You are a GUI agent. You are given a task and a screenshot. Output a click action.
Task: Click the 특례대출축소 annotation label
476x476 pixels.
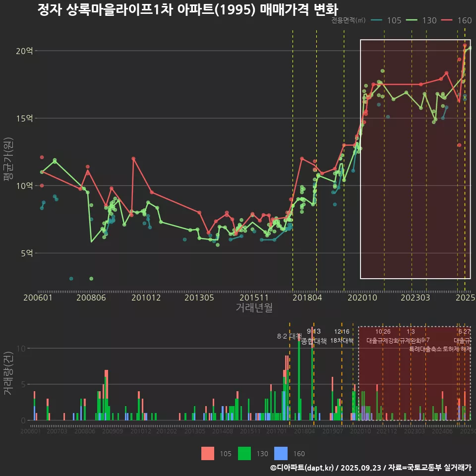(x=425, y=349)
